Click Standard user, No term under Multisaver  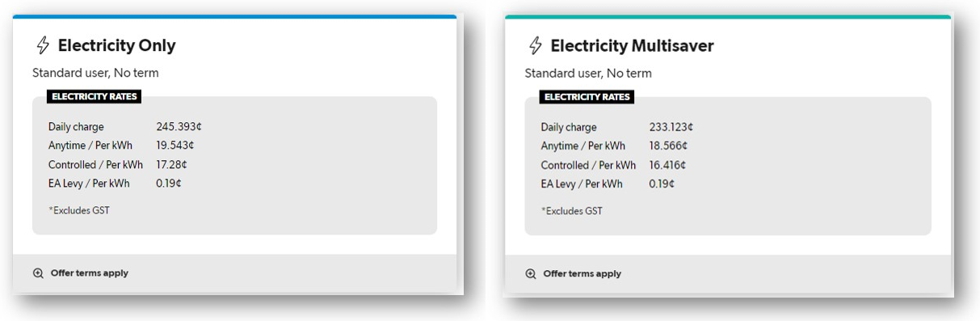click(588, 73)
